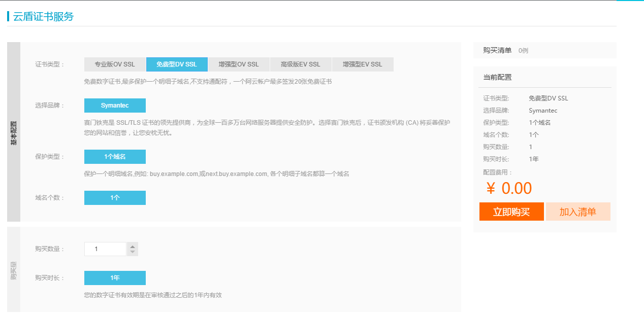Increase purchase quantity with up arrow
The image size is (644, 315).
(133, 247)
